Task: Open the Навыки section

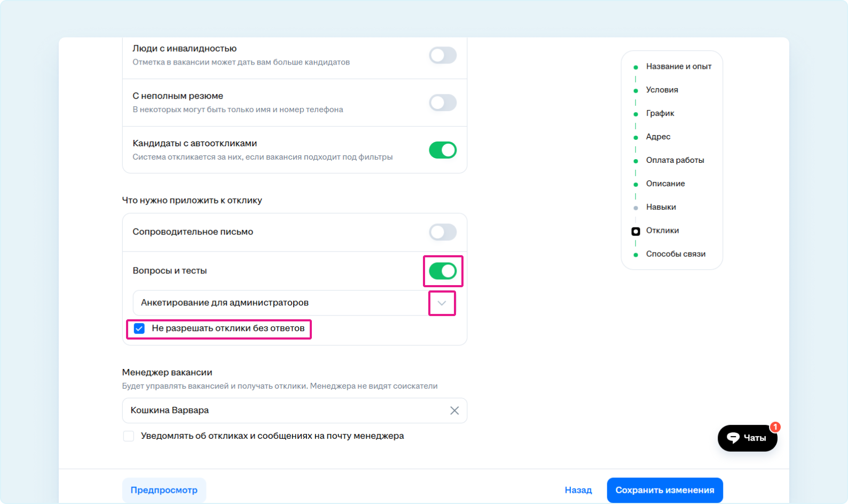Action: (661, 207)
